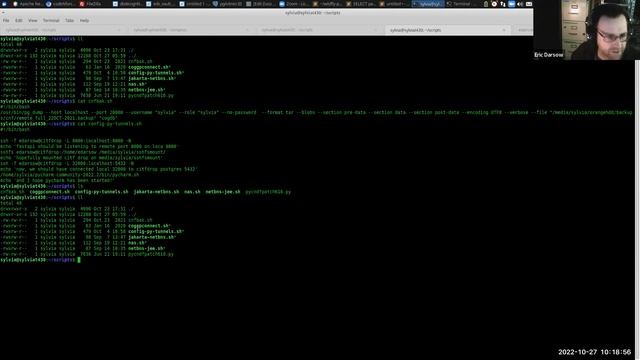Image resolution: width=640 pixels, height=360 pixels.
Task: Switch to Apache taskbar window
Action: click(27, 4)
